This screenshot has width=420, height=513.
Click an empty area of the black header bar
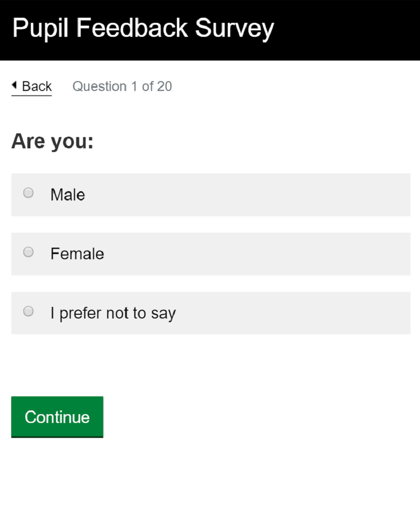347,30
